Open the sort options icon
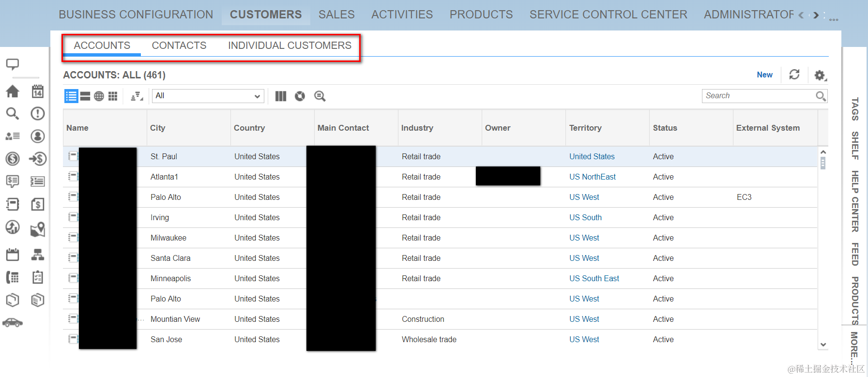The width and height of the screenshot is (868, 377). 137,96
